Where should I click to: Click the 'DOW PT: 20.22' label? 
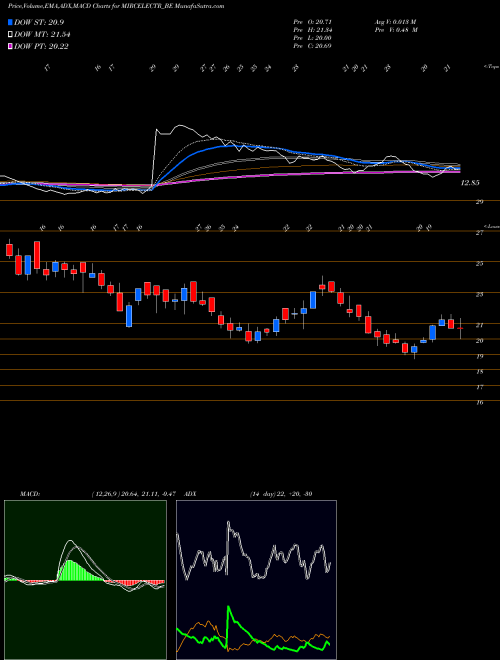tap(41, 46)
